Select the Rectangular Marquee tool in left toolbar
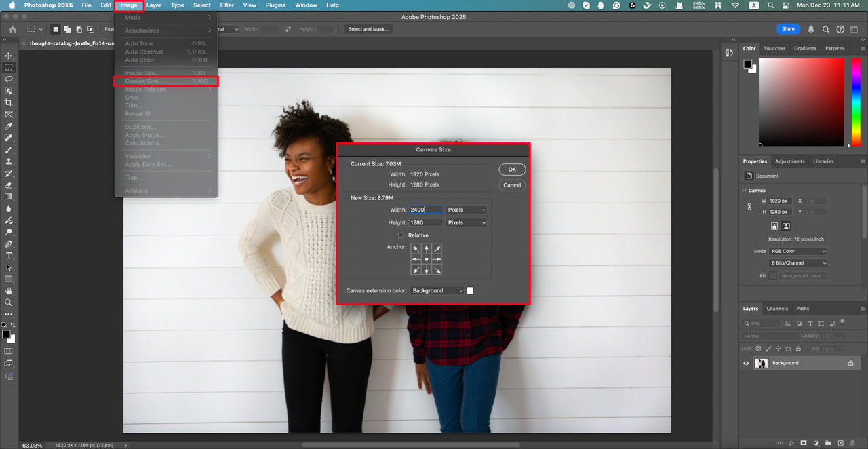The image size is (868, 449). point(9,68)
